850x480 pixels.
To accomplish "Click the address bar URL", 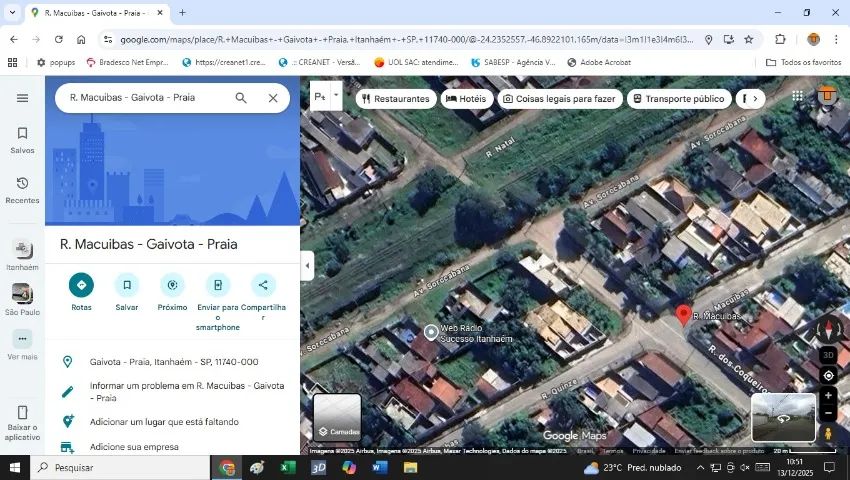I will (407, 40).
